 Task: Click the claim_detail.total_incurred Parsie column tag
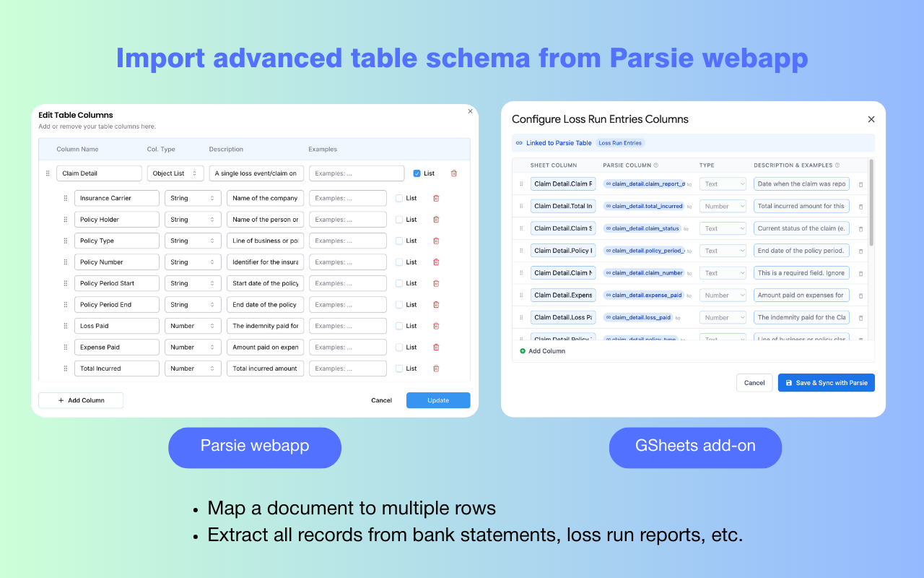point(644,207)
